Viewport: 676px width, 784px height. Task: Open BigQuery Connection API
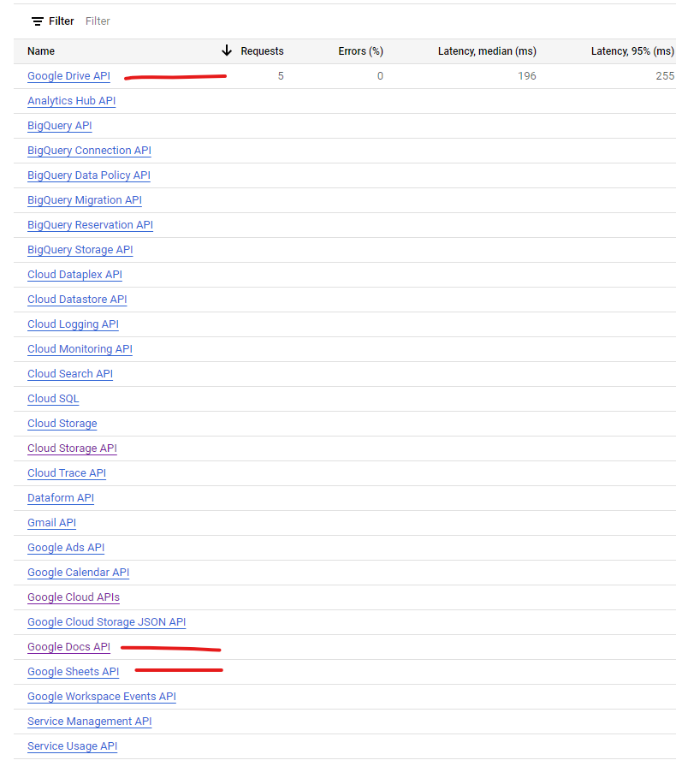point(90,151)
